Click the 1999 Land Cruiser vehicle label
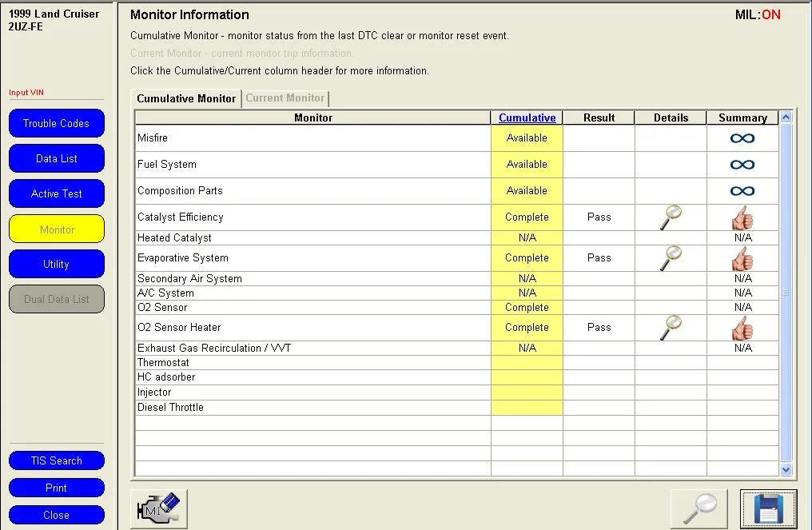Image resolution: width=812 pixels, height=530 pixels. [54, 14]
